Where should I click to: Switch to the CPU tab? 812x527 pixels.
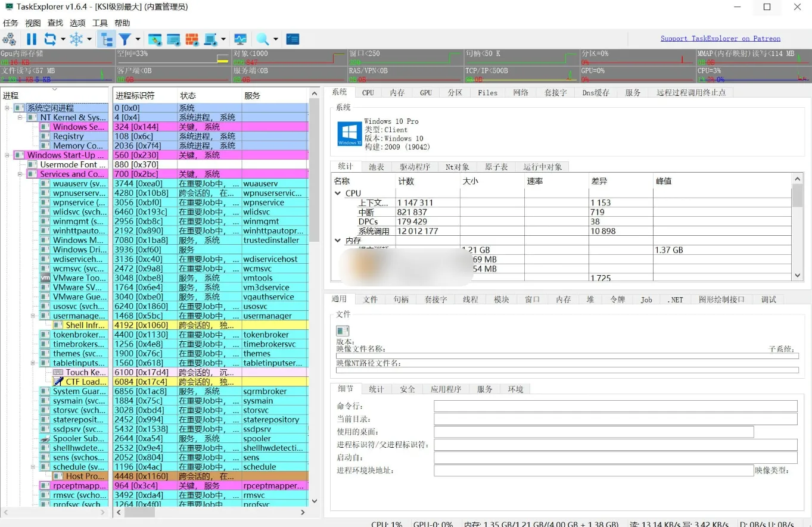click(368, 92)
